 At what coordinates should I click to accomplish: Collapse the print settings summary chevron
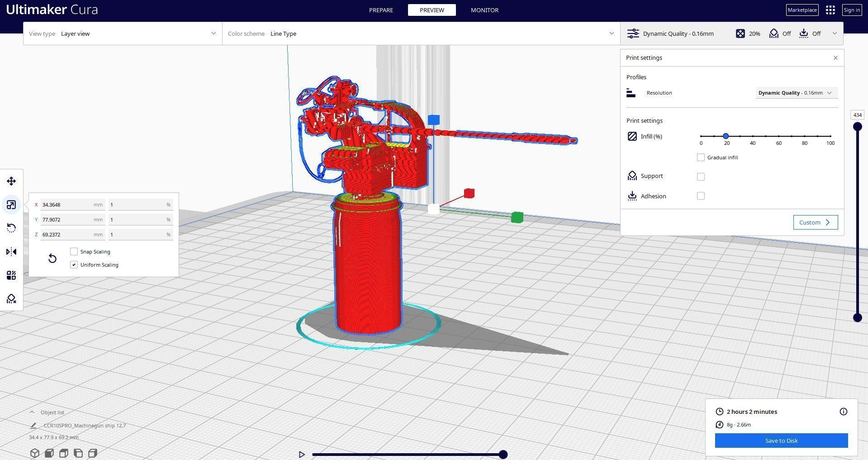pyautogui.click(x=835, y=34)
